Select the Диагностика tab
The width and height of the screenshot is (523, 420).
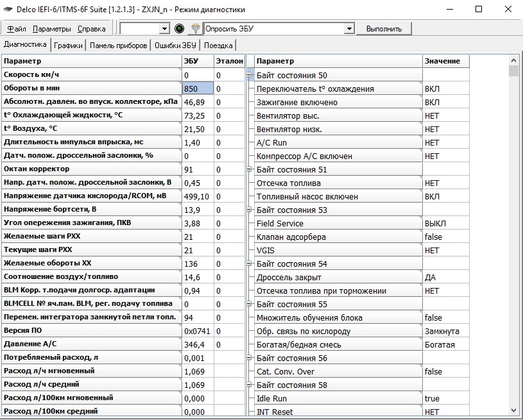coord(26,44)
